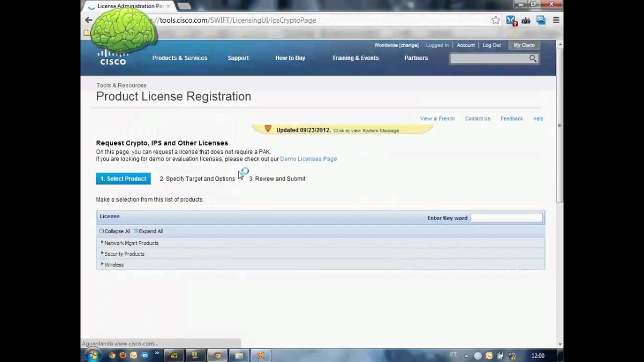Click the Chrome back arrow
The width and height of the screenshot is (644, 362).
click(89, 20)
